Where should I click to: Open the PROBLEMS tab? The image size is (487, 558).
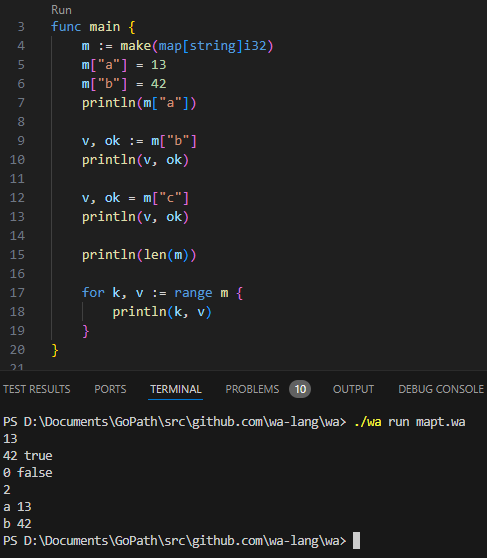pyautogui.click(x=252, y=389)
